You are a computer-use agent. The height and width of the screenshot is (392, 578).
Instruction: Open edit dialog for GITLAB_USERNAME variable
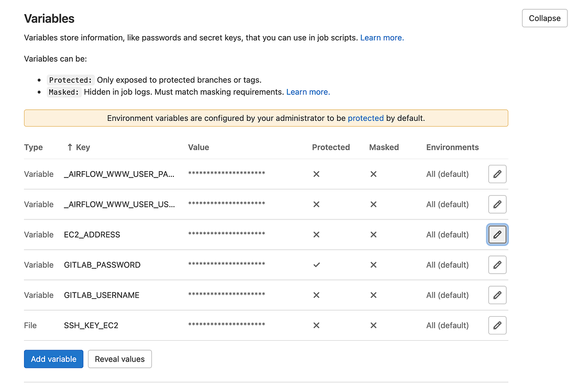tap(497, 295)
